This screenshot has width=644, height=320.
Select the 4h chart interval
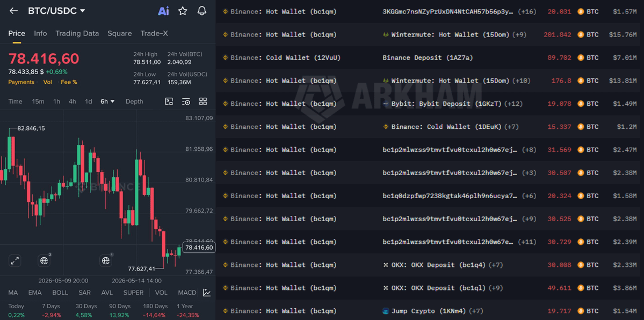[x=73, y=101]
